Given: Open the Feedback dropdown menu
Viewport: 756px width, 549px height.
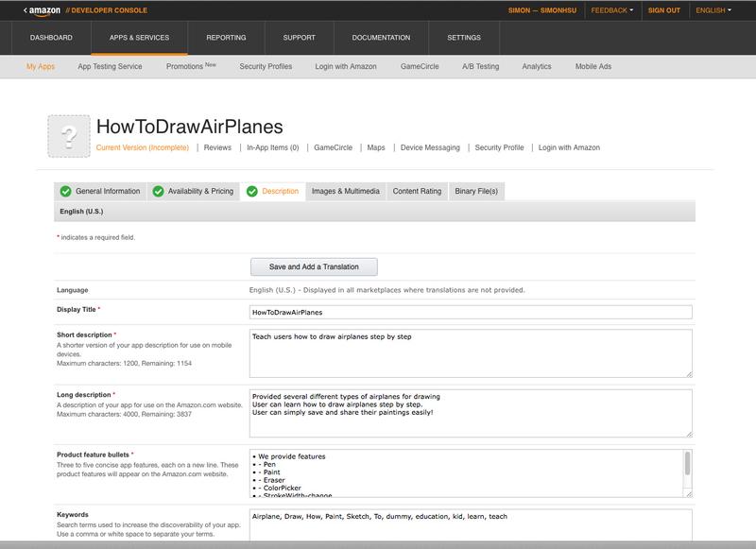Looking at the screenshot, I should coord(611,10).
